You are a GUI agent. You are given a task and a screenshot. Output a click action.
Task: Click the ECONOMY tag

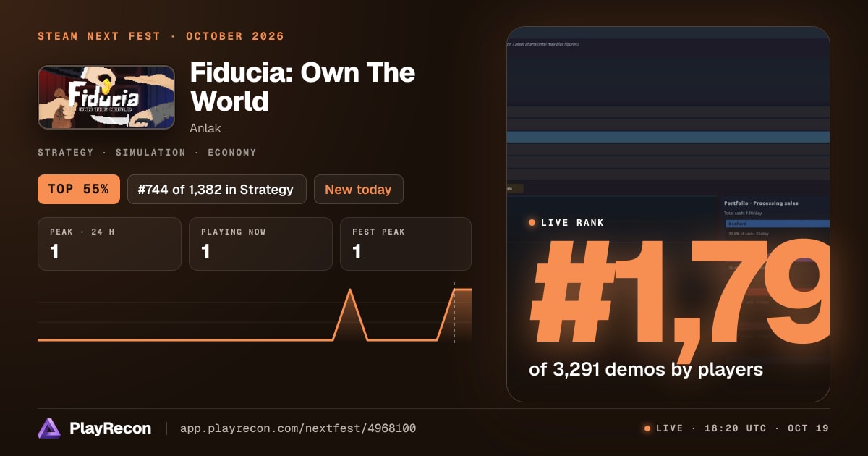[x=232, y=153]
